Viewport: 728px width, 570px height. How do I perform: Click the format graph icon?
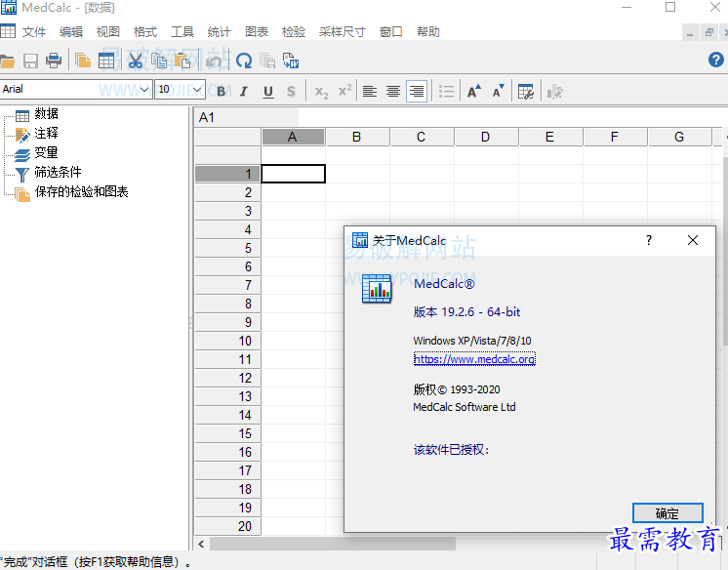tap(554, 92)
